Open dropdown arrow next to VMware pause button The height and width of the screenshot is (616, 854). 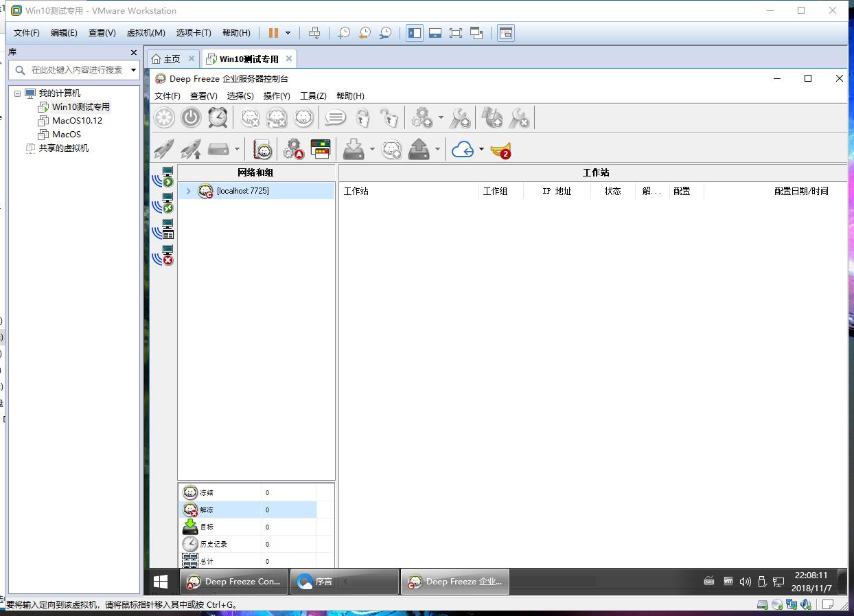[x=288, y=33]
